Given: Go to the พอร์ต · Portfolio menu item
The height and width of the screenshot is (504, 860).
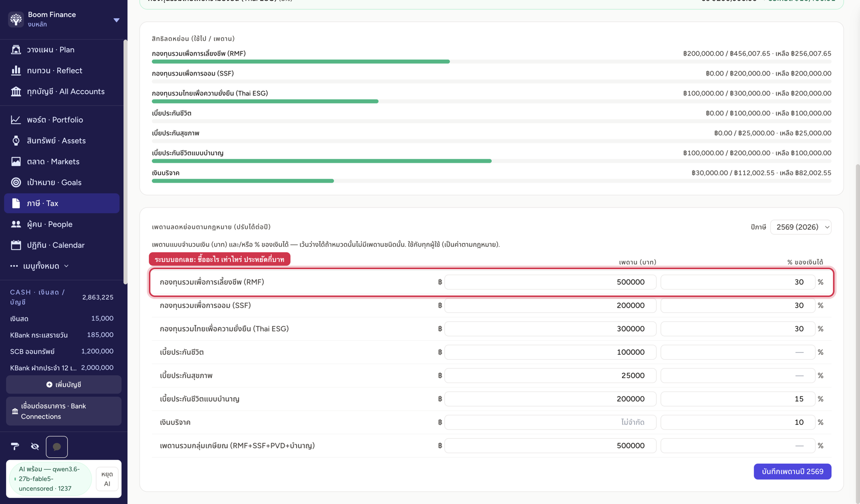Looking at the screenshot, I should [x=62, y=119].
